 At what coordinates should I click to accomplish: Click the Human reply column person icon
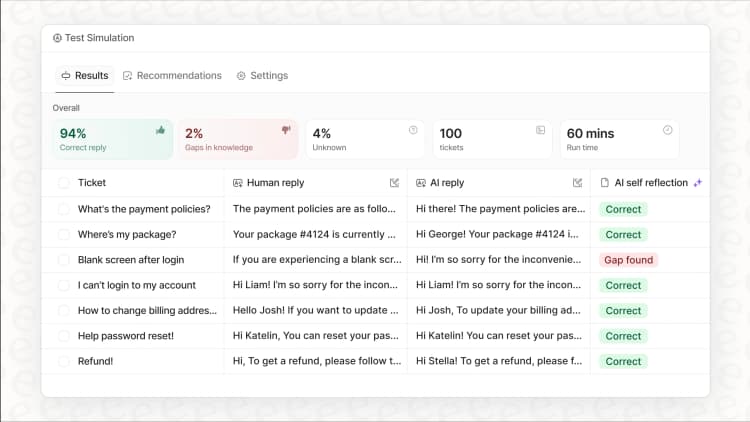238,183
